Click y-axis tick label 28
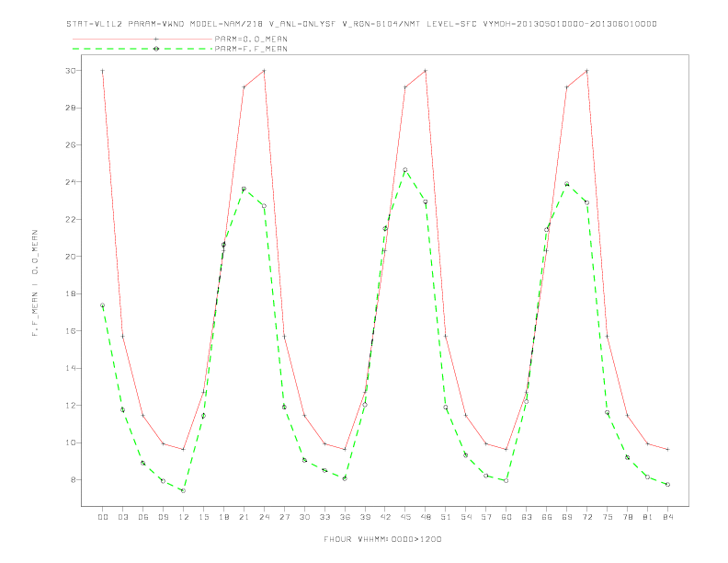The width and height of the screenshot is (728, 563). (71, 108)
